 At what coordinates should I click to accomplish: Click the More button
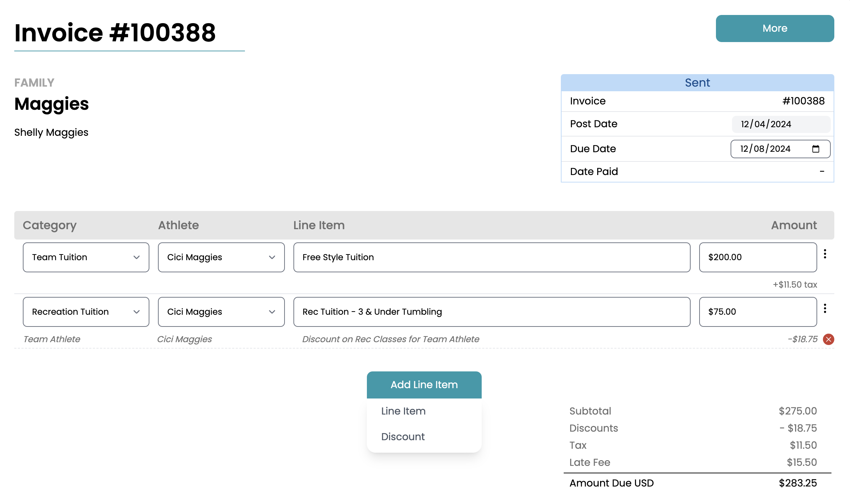pyautogui.click(x=774, y=29)
